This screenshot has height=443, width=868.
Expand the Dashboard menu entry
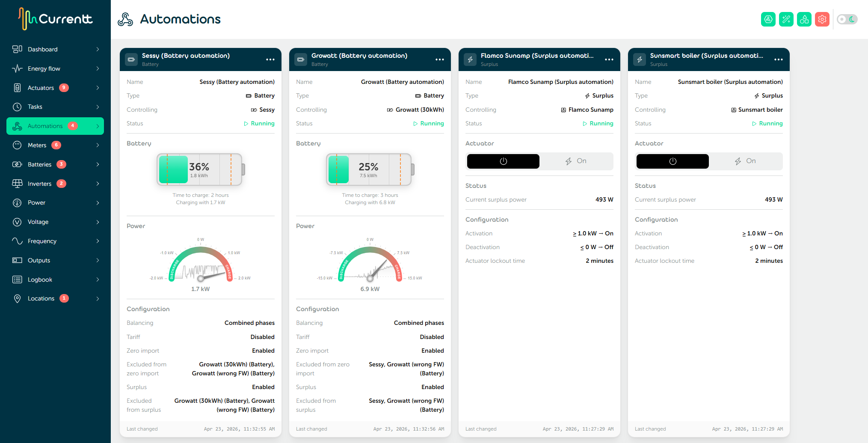click(43, 49)
